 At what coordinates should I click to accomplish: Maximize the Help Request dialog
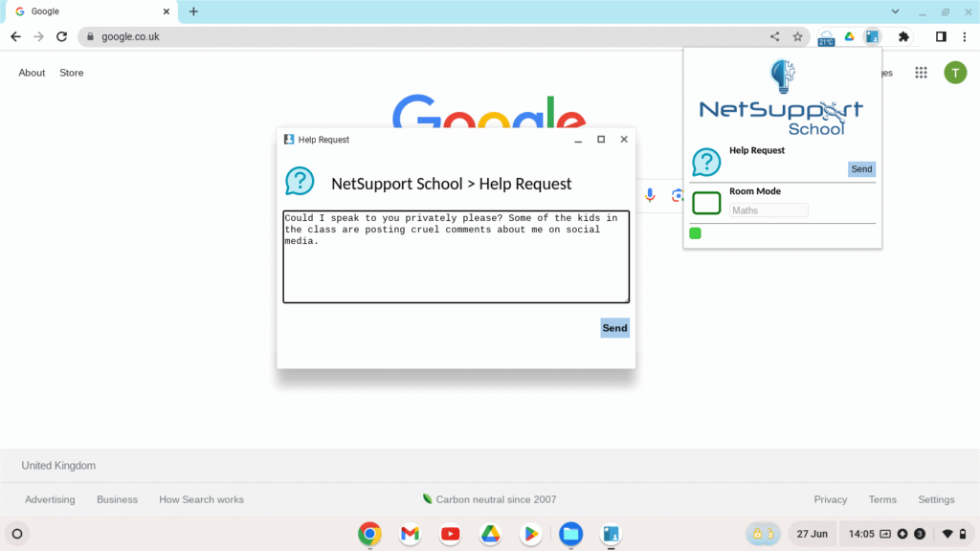[601, 140]
